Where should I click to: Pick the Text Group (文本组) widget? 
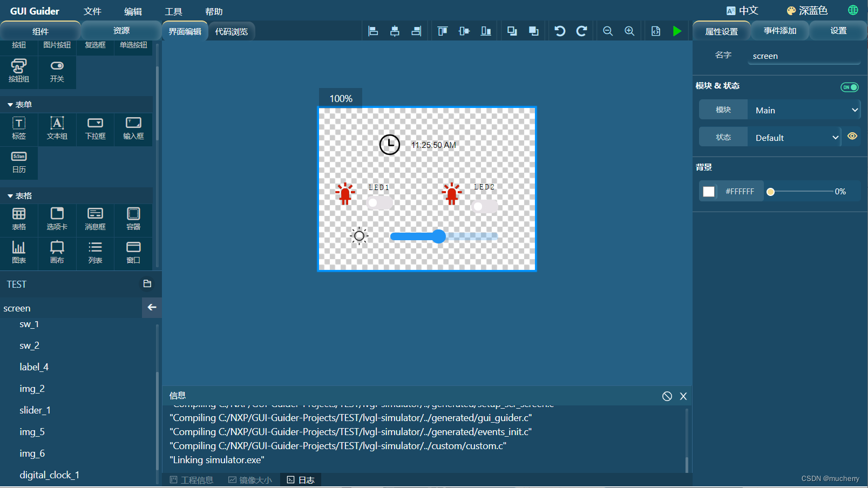click(57, 128)
